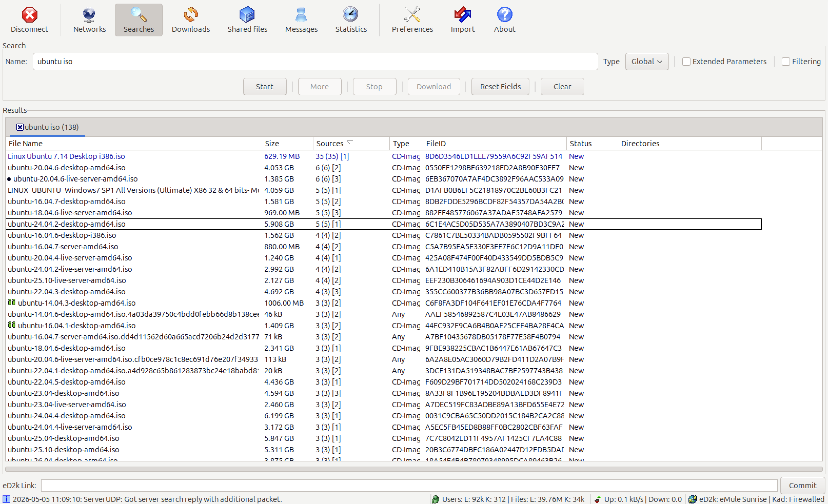Select ubuntu-24.04.4-live-server-amd64.iso row
828x504 pixels.
click(x=384, y=427)
